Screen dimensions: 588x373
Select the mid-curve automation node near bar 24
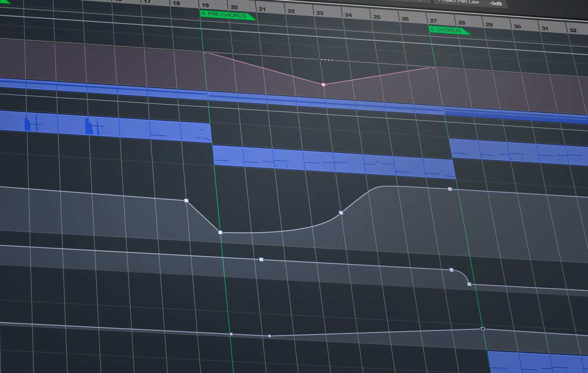(341, 213)
